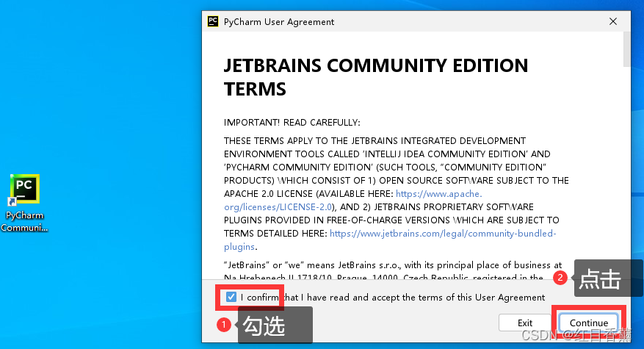Click the Continue button
Screen dimensions: 644x349
(588, 323)
